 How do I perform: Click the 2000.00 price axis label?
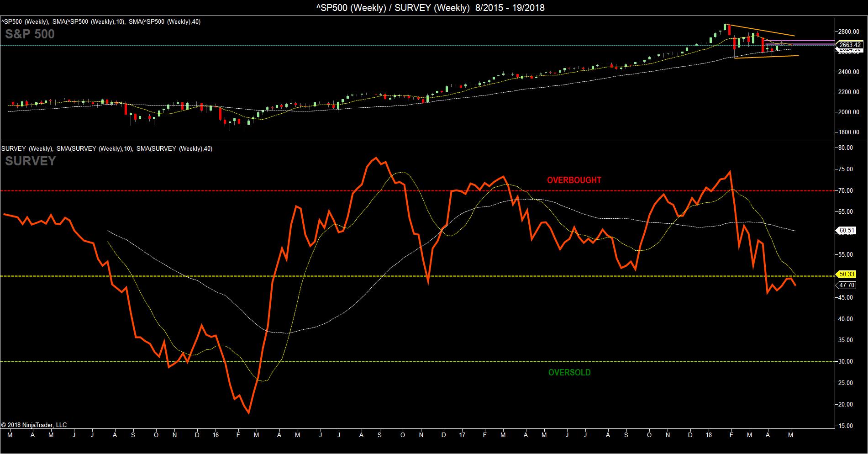850,112
